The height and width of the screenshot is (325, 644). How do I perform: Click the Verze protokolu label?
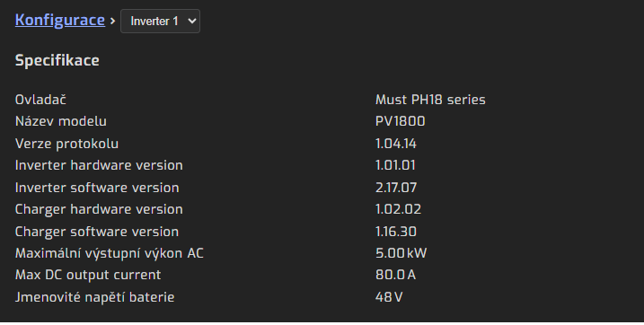click(x=67, y=144)
